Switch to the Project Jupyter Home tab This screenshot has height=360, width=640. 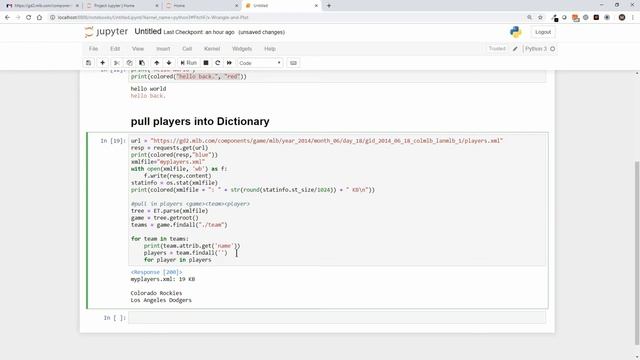pos(122,6)
